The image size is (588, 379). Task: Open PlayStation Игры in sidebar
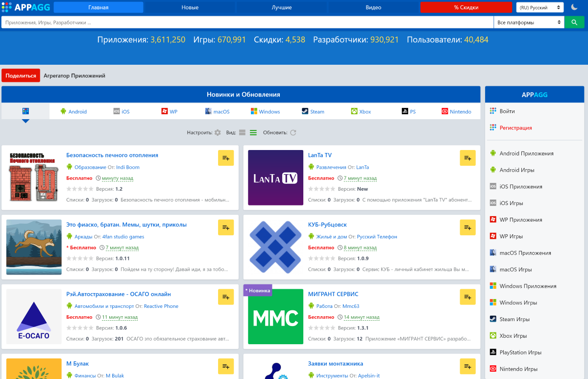pos(520,352)
